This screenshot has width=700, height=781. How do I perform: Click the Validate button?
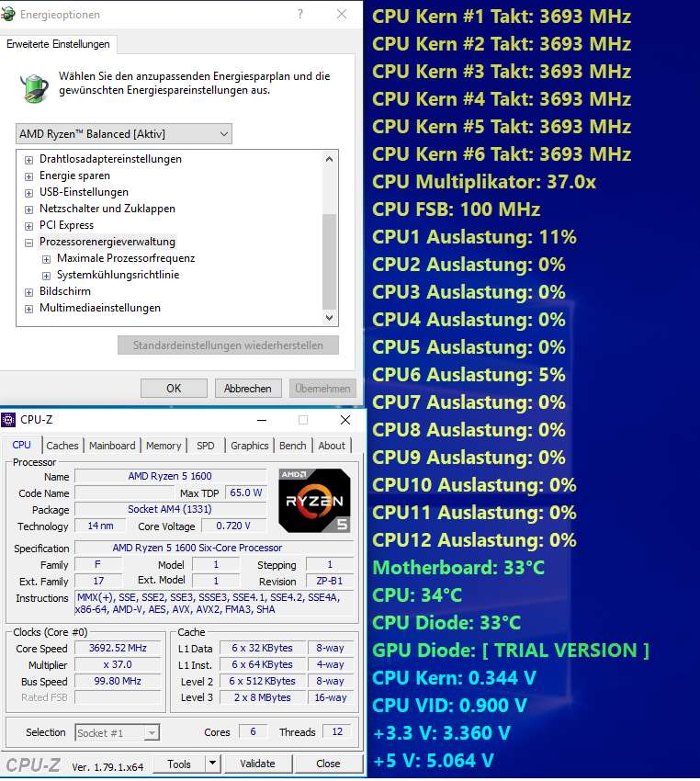tap(258, 764)
